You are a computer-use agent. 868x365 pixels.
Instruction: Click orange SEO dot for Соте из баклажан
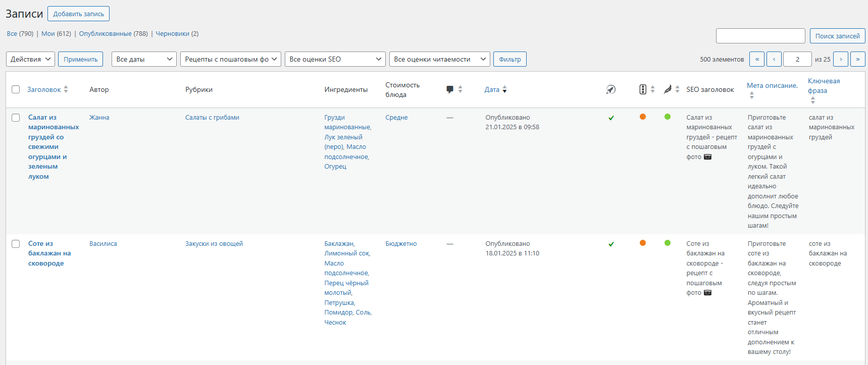[x=643, y=243]
